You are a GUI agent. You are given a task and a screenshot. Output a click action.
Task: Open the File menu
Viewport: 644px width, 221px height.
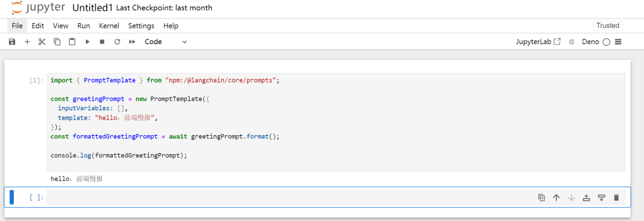pyautogui.click(x=17, y=26)
